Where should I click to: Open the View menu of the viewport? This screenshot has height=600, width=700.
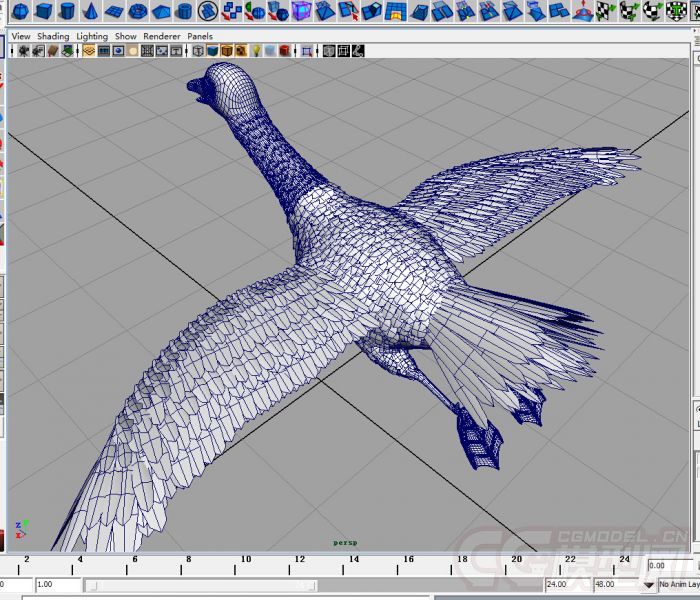click(x=20, y=36)
